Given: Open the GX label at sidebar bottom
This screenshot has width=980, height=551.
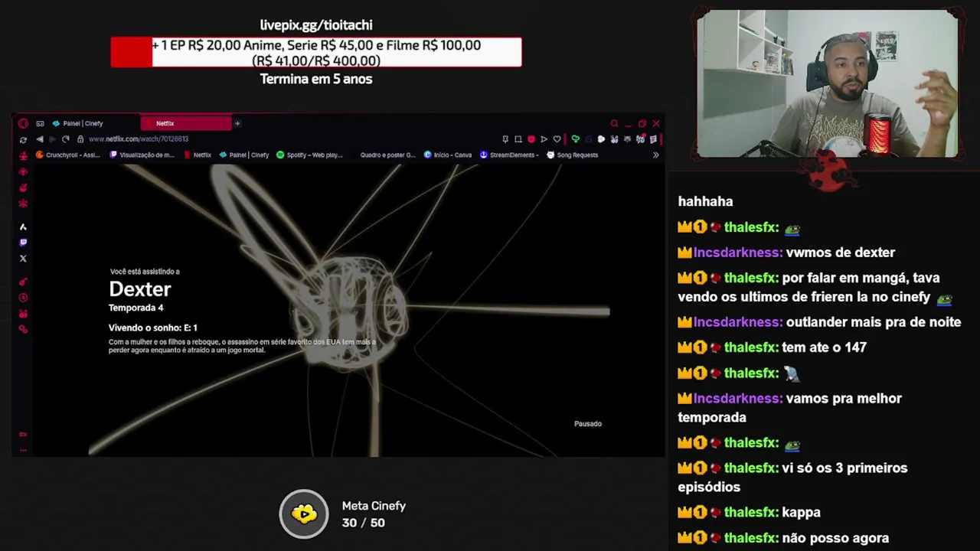Looking at the screenshot, I should pyautogui.click(x=23, y=434).
